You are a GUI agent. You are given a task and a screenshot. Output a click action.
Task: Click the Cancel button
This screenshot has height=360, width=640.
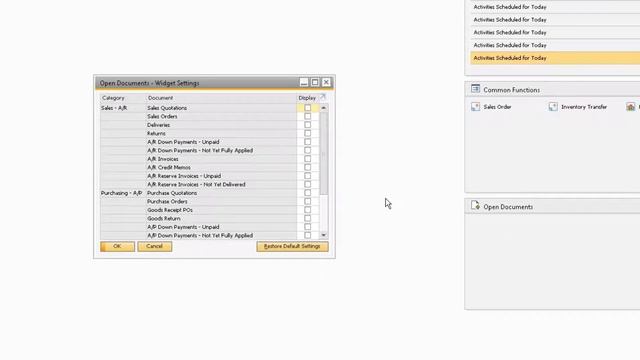(155, 246)
